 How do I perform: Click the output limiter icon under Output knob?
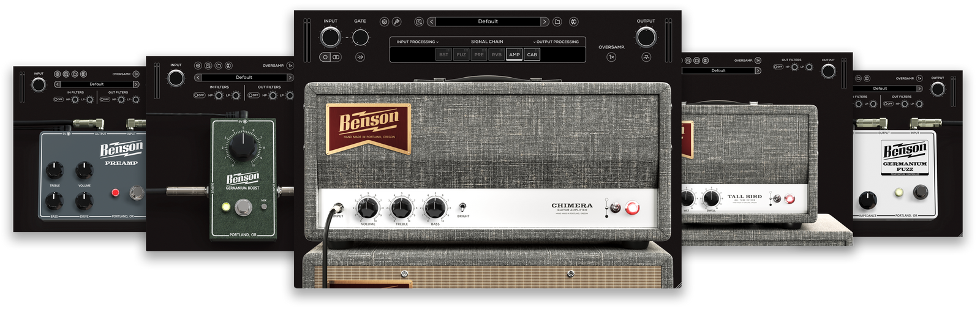point(646,57)
